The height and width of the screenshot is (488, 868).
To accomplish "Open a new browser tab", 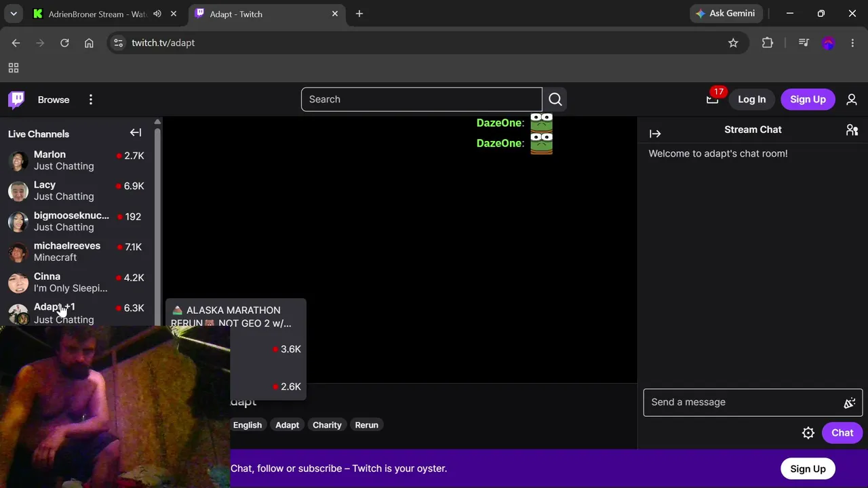I will (x=359, y=14).
